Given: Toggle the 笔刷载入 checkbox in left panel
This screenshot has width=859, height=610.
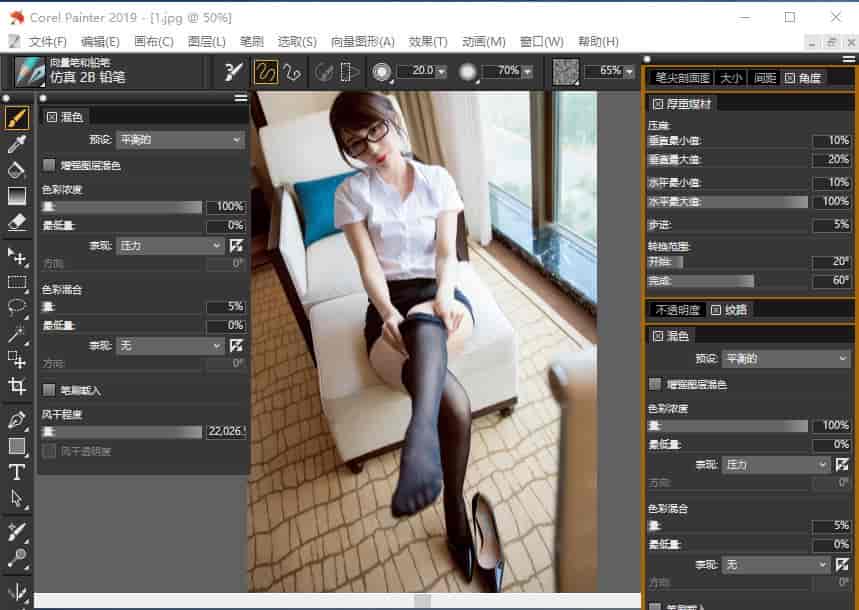Looking at the screenshot, I should tap(49, 390).
